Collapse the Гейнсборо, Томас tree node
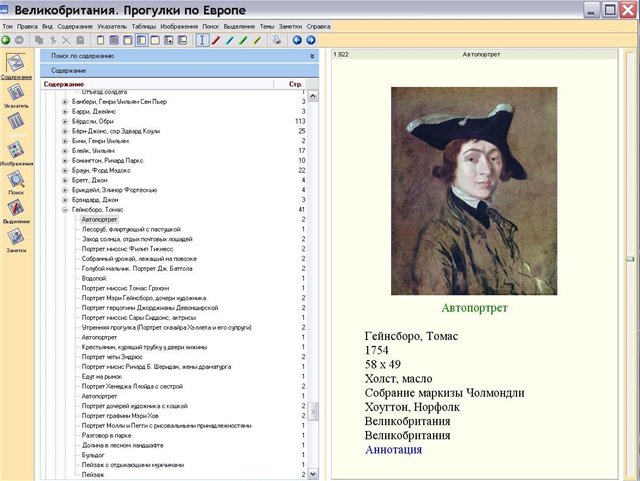Image resolution: width=640 pixels, height=481 pixels. pos(65,209)
